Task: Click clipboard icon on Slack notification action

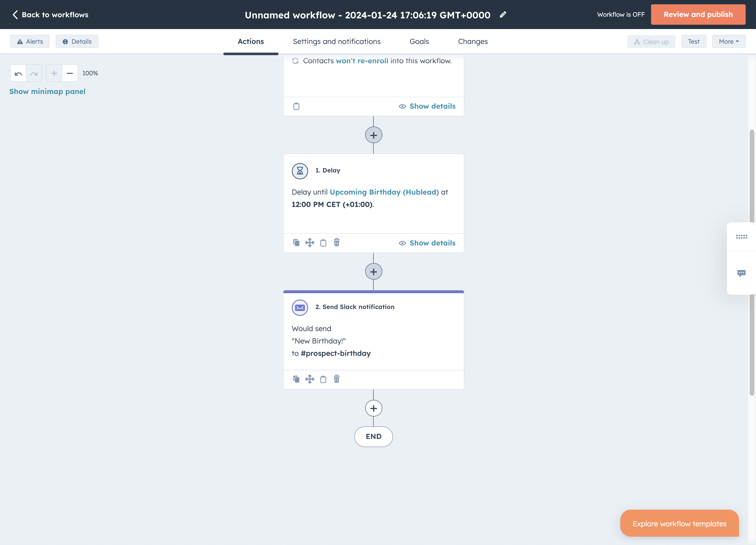Action: pyautogui.click(x=323, y=379)
